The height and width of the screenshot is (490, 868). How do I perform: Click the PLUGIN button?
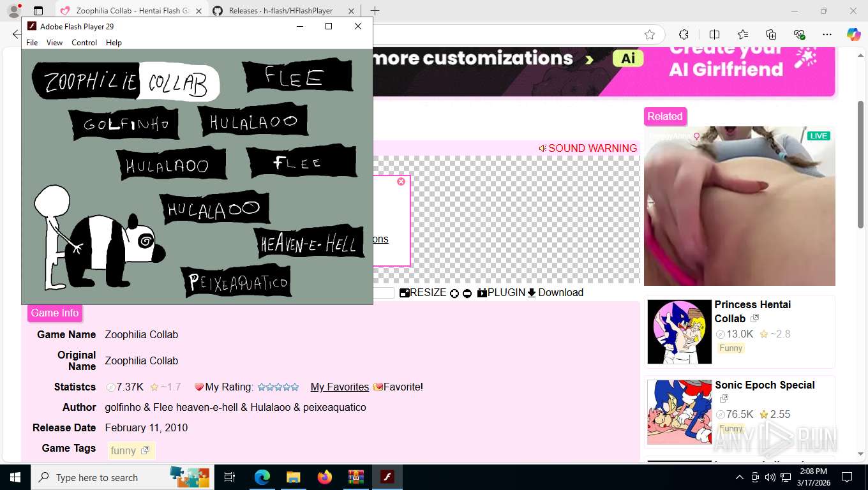point(501,293)
